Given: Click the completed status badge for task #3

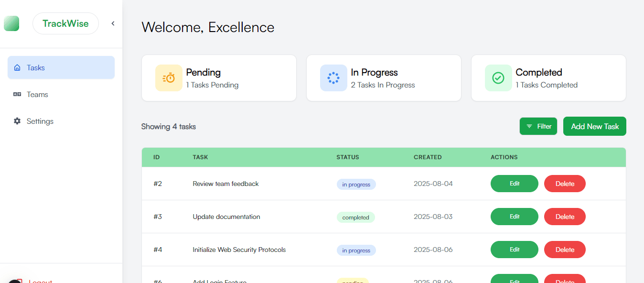Looking at the screenshot, I should click(x=355, y=218).
